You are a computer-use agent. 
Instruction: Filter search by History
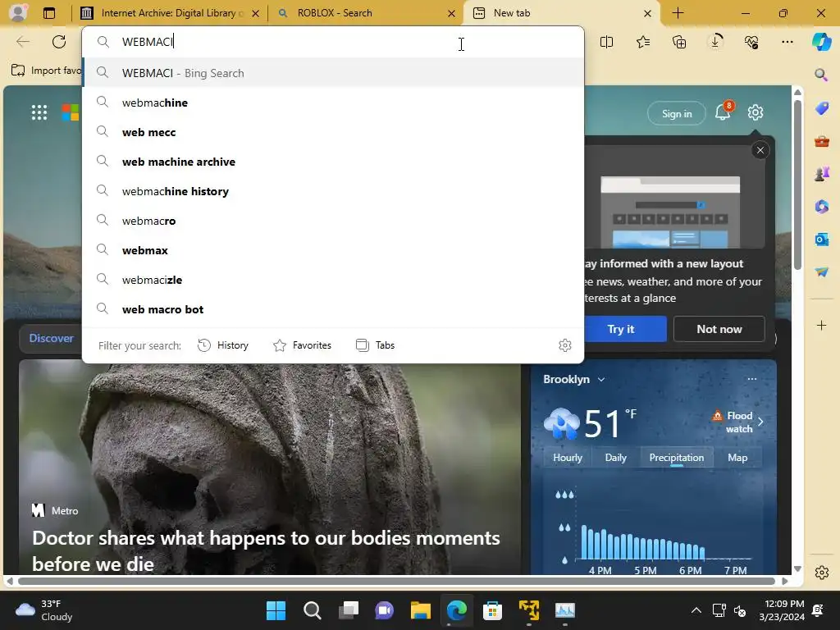tap(223, 345)
